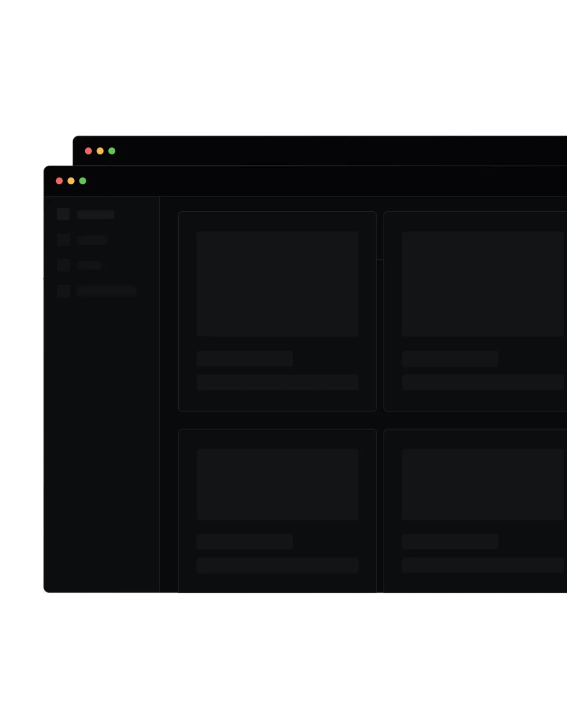The width and height of the screenshot is (567, 728).
Task: Select the first sidebar item placeholder
Action: [86, 214]
